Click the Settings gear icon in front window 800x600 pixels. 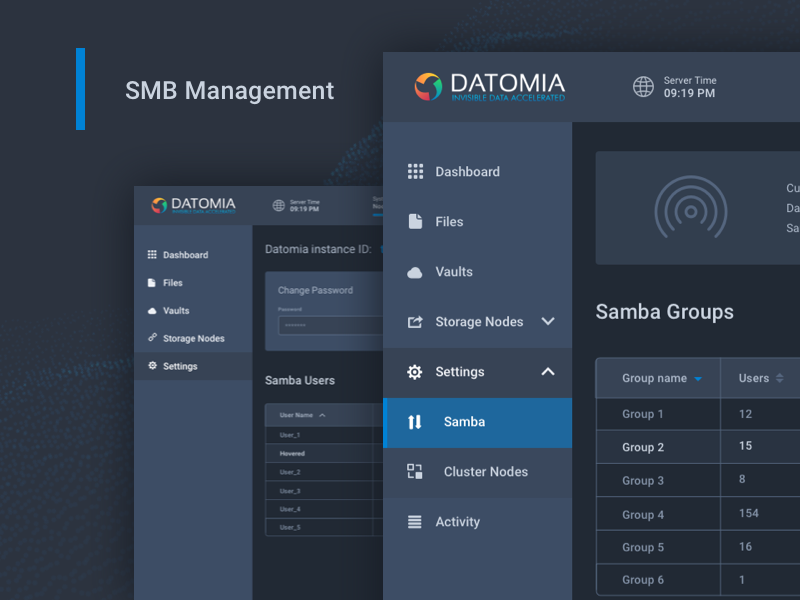415,372
